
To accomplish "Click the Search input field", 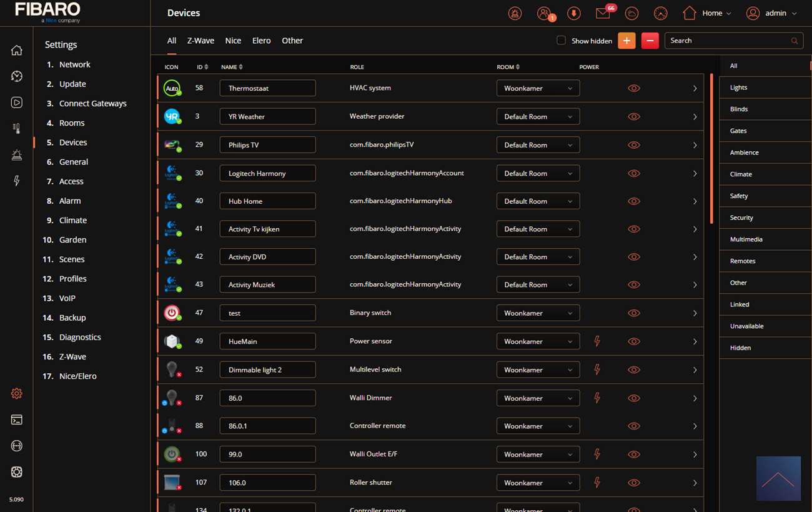I will [728, 41].
